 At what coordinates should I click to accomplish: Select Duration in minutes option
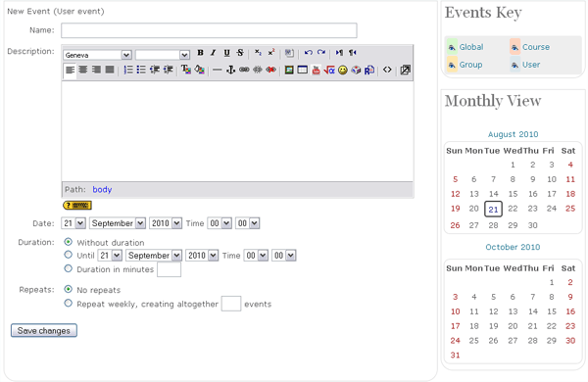pyautogui.click(x=68, y=268)
